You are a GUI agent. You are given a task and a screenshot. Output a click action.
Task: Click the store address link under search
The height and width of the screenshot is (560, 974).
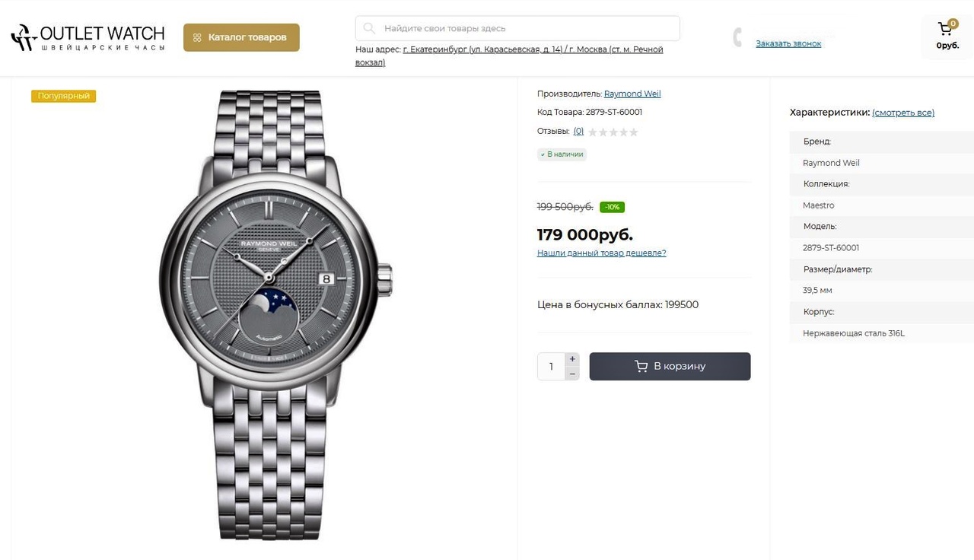(533, 49)
